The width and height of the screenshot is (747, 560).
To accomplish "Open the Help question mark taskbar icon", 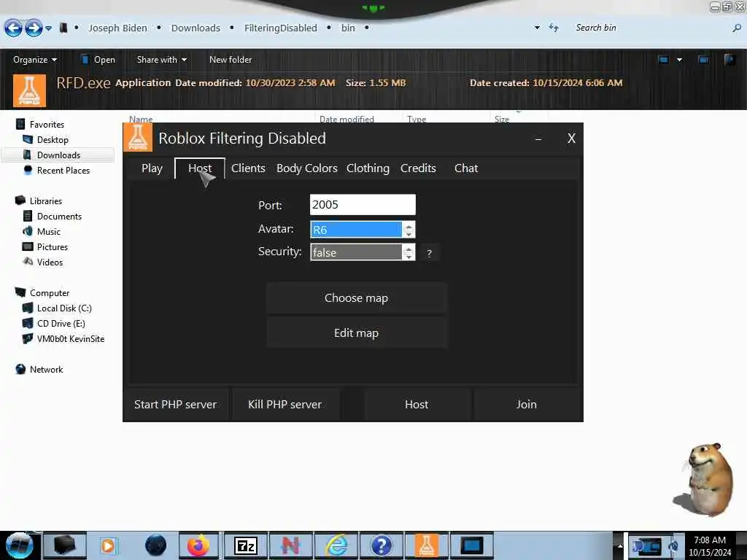I will coord(381,545).
